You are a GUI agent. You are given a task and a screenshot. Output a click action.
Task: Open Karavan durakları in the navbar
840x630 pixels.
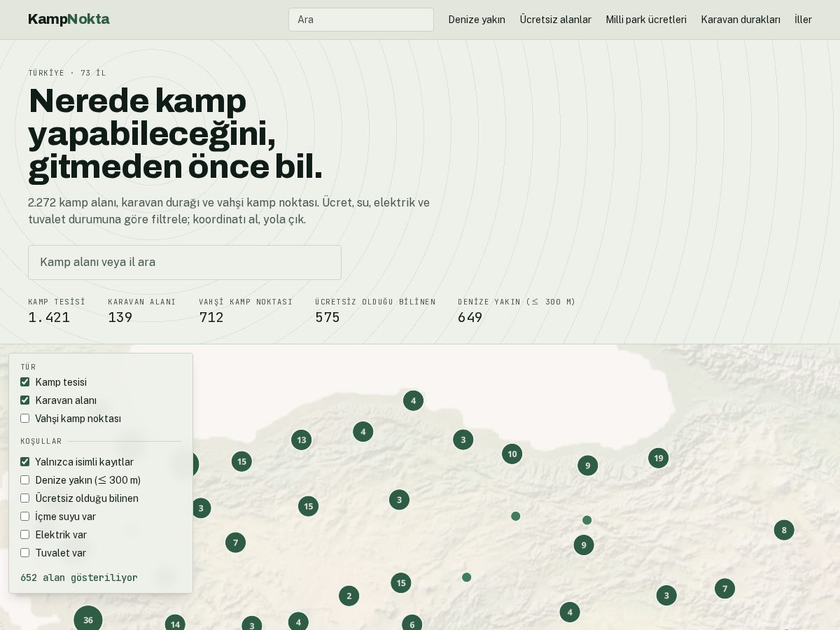click(x=741, y=20)
